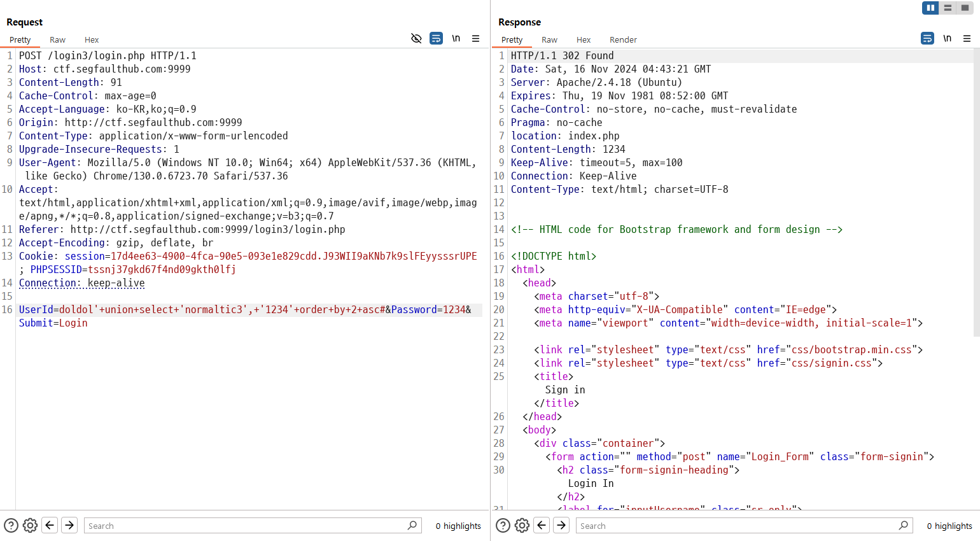Viewport: 980px width, 541px height.
Task: Click the Submit=Login parameter
Action: coord(53,323)
